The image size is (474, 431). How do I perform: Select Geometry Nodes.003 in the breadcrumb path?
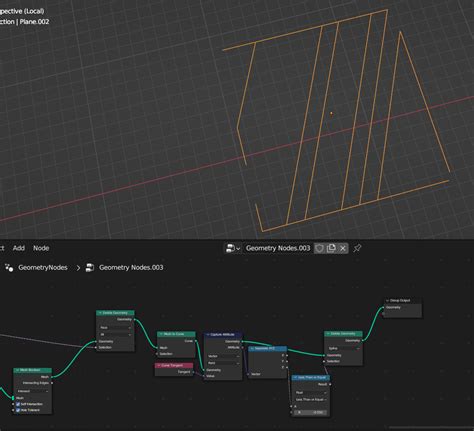(x=131, y=267)
